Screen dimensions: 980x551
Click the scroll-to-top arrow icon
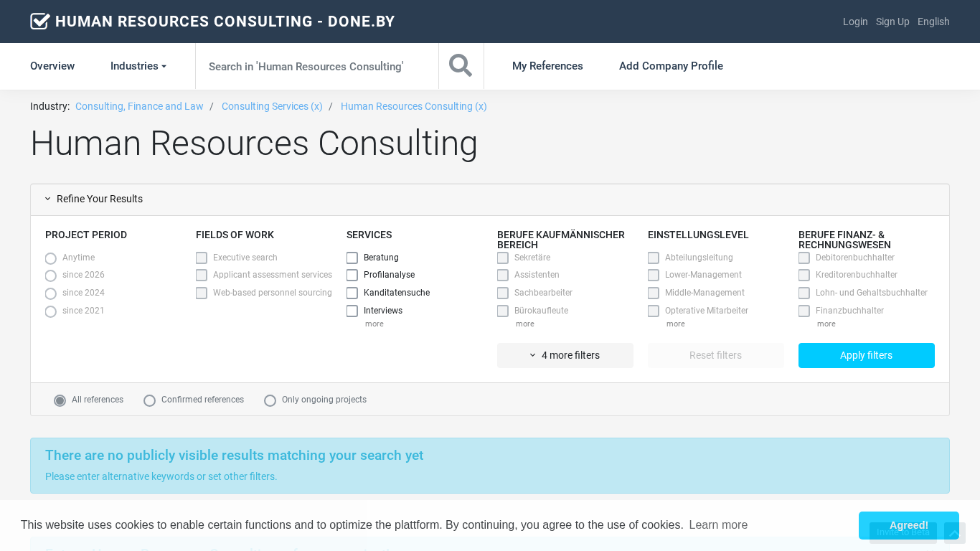954,533
